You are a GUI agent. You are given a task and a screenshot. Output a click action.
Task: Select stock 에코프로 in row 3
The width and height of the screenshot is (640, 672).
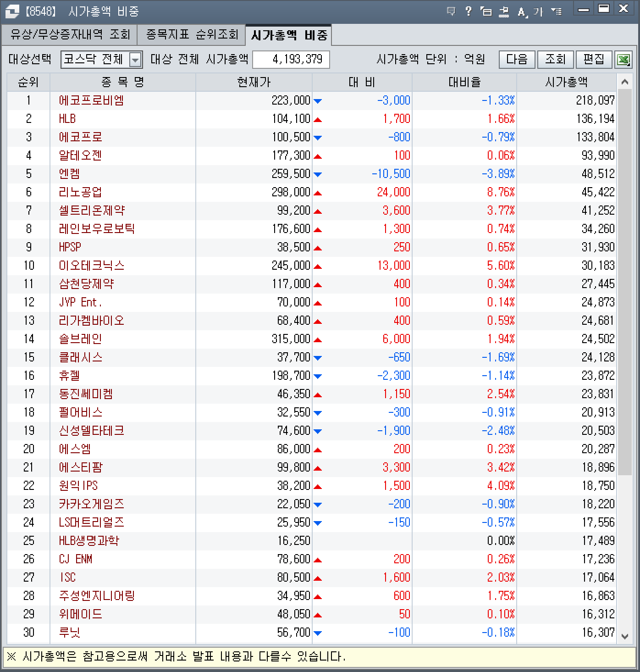81,137
